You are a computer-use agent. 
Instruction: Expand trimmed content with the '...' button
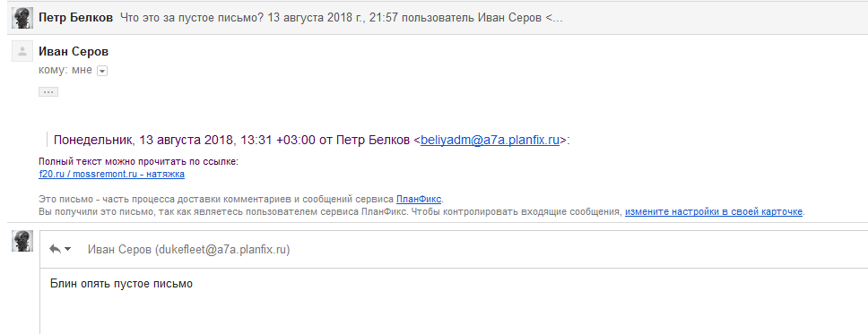coord(48,92)
